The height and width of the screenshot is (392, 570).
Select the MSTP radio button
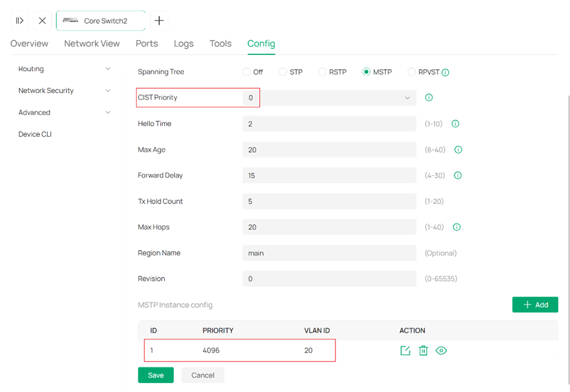366,72
